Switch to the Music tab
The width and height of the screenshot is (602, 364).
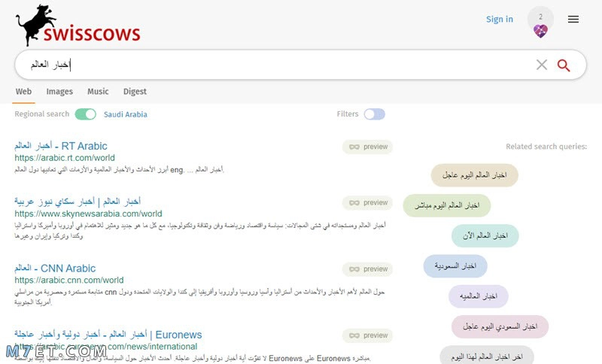click(x=98, y=92)
